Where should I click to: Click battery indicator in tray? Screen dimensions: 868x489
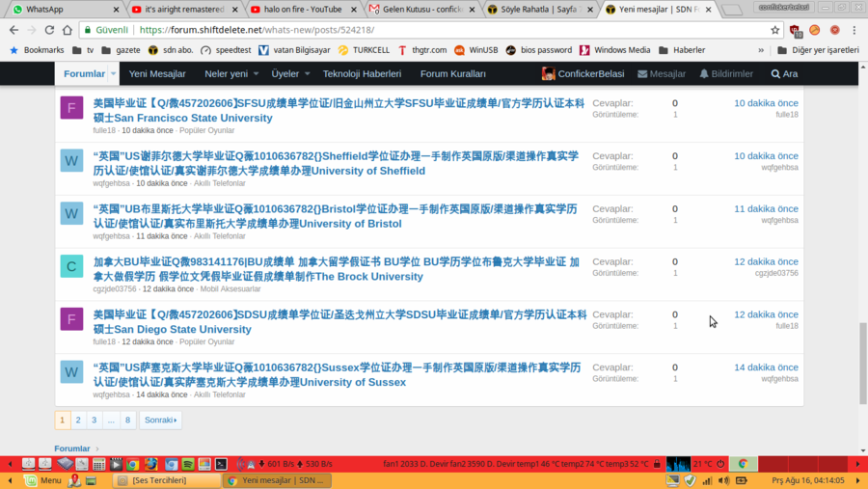[742, 480]
